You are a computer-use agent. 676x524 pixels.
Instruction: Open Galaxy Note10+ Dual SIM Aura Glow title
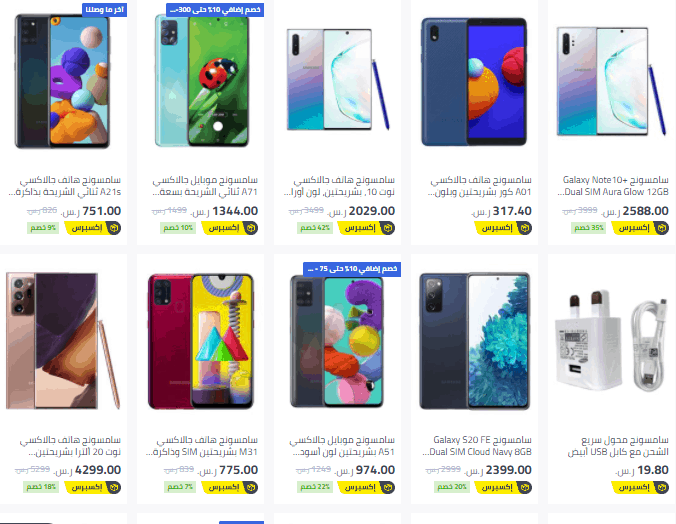click(x=613, y=186)
